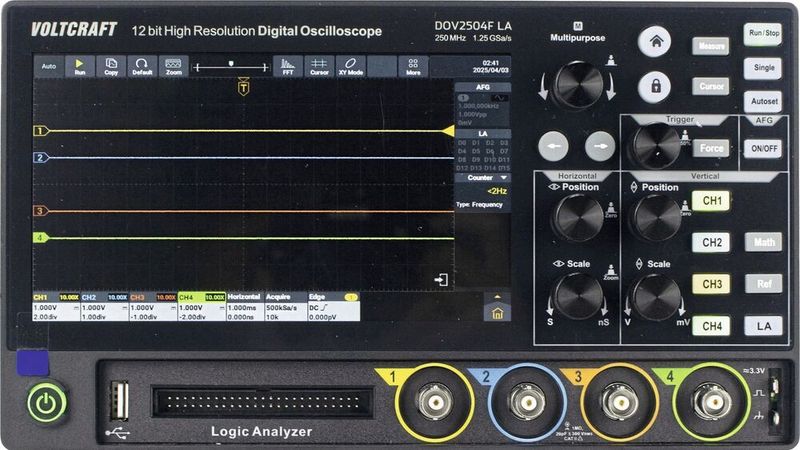Push the Trigger level knob

pos(656,146)
